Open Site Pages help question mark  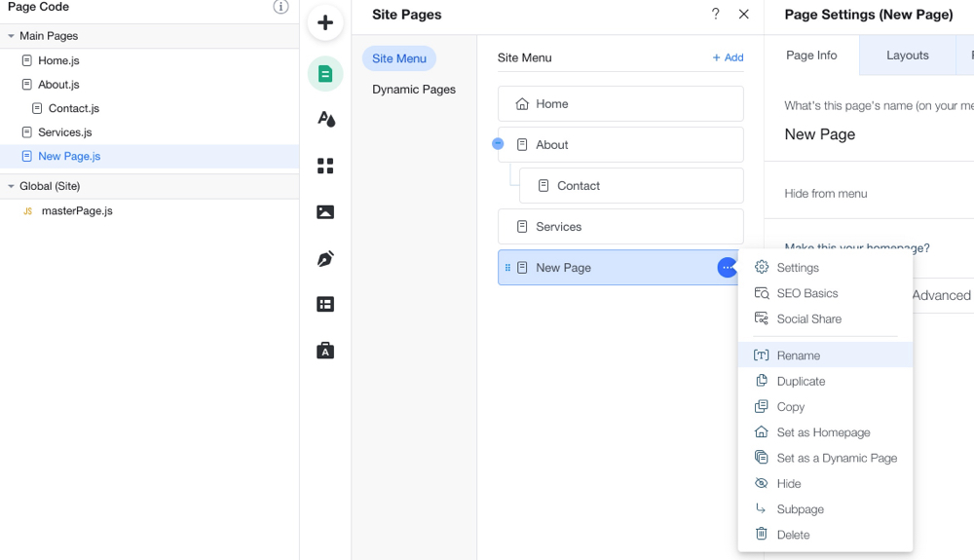click(x=716, y=14)
